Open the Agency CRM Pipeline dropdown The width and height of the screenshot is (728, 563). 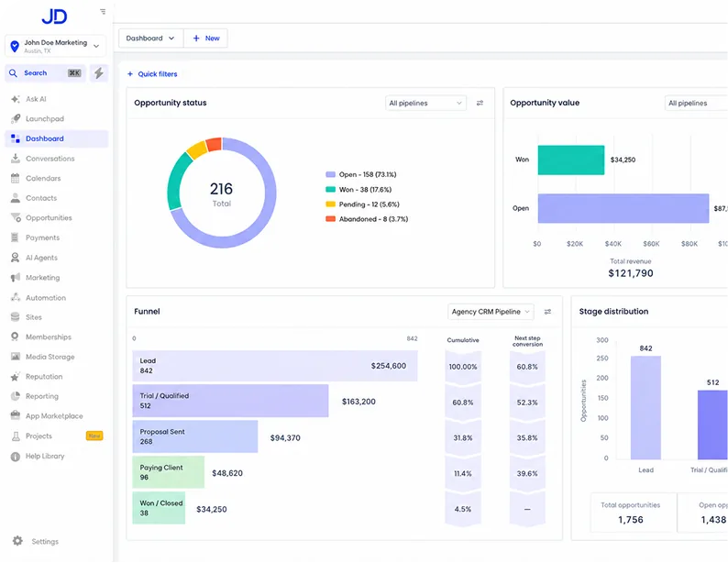coord(491,312)
